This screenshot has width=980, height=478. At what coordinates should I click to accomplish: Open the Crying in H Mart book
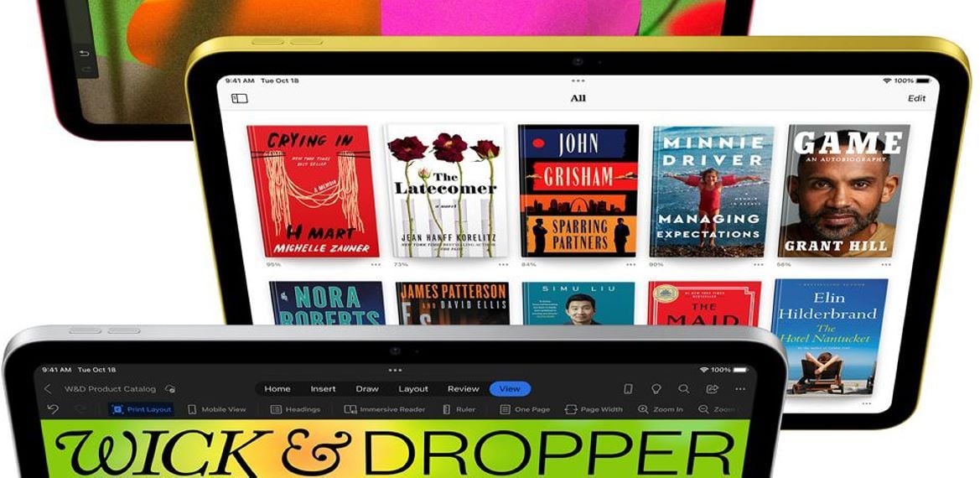pos(314,191)
